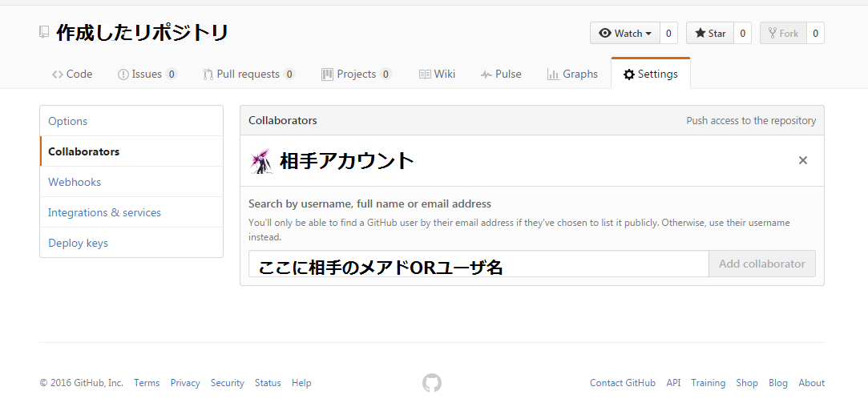868x415 pixels.
Task: Open the Projects tab
Action: click(x=356, y=74)
